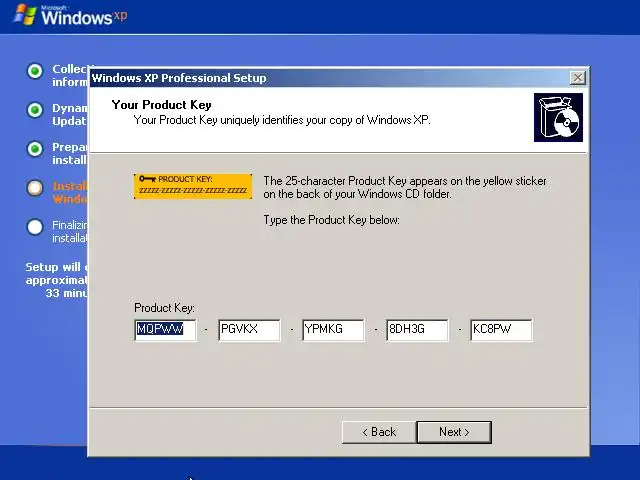Click the Preparing installation step indicator
Screen dimensions: 640x480
pyautogui.click(x=35, y=149)
